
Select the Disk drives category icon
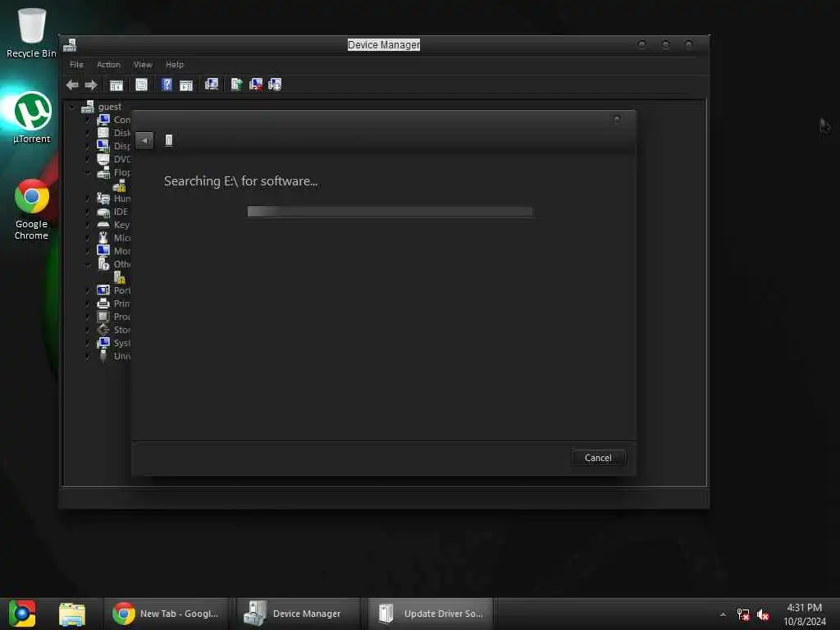point(103,133)
